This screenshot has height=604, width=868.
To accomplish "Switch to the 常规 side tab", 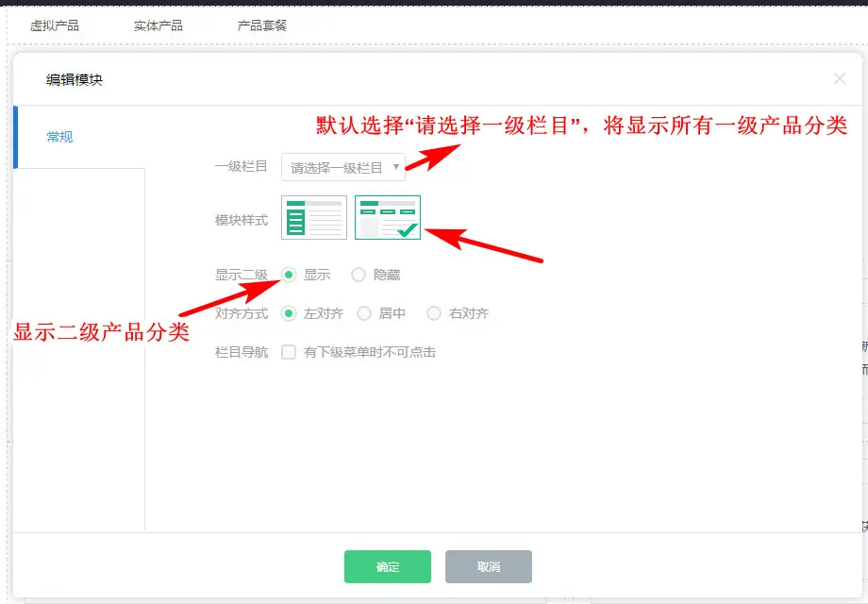I will click(x=60, y=137).
